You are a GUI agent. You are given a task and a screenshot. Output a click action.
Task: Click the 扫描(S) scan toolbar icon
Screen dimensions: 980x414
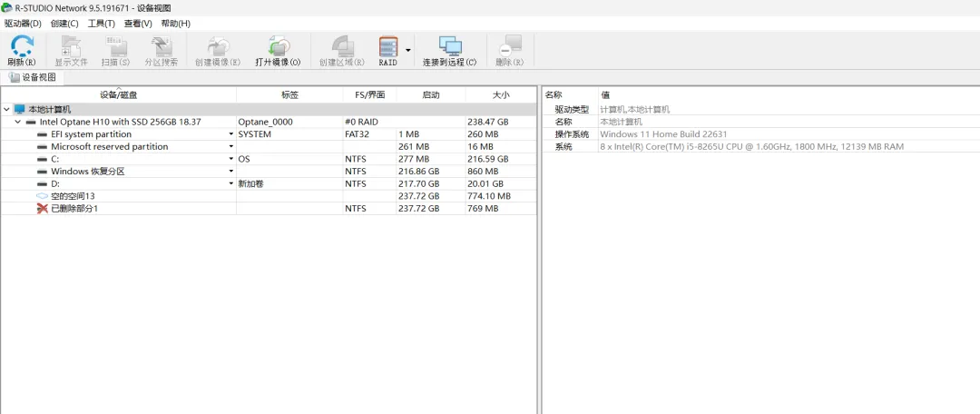[x=115, y=46]
